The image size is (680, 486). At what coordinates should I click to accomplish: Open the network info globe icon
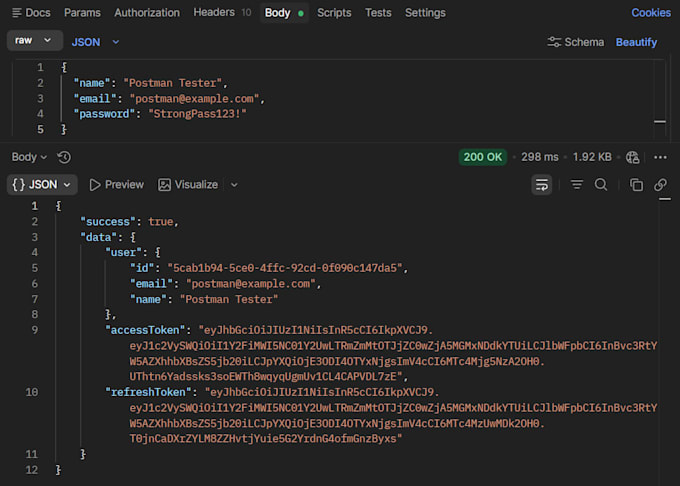[x=632, y=157]
